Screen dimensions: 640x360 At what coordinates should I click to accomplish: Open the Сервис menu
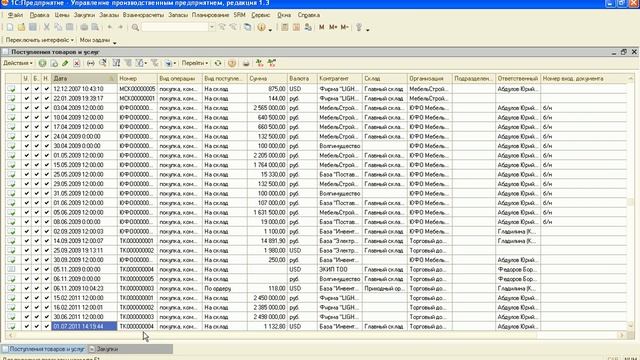point(260,15)
